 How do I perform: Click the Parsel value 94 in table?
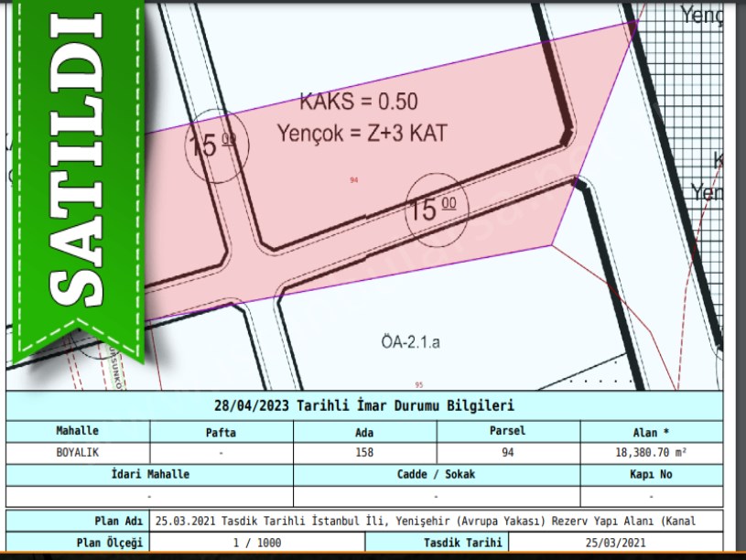(x=508, y=452)
